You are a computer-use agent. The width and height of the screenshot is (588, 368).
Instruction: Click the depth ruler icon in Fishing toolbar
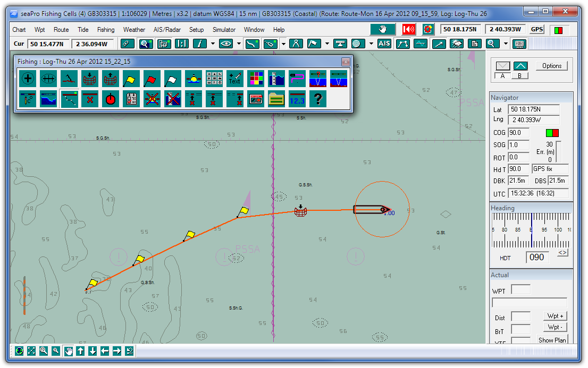click(x=276, y=79)
